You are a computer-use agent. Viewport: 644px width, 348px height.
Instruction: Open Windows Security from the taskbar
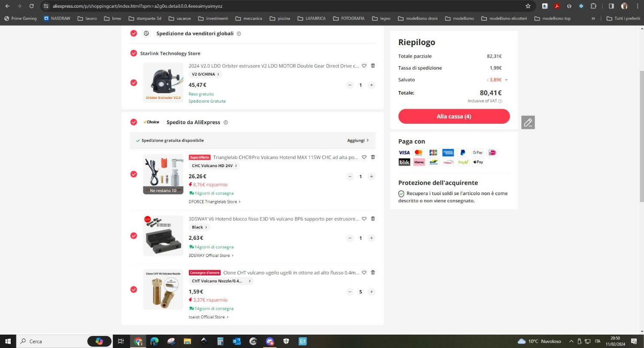[x=286, y=341]
